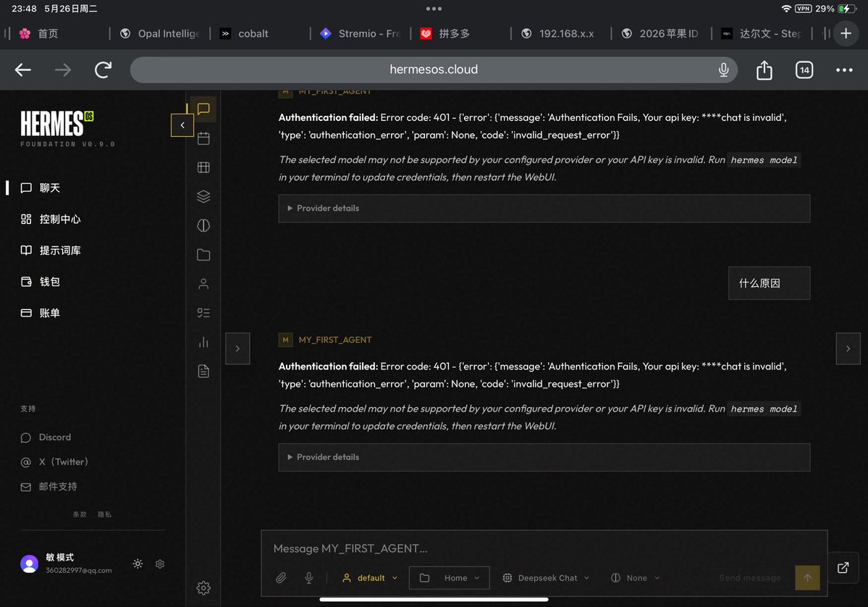Image resolution: width=868 pixels, height=607 pixels.
Task: Click the purple user avatar
Action: coord(30,564)
